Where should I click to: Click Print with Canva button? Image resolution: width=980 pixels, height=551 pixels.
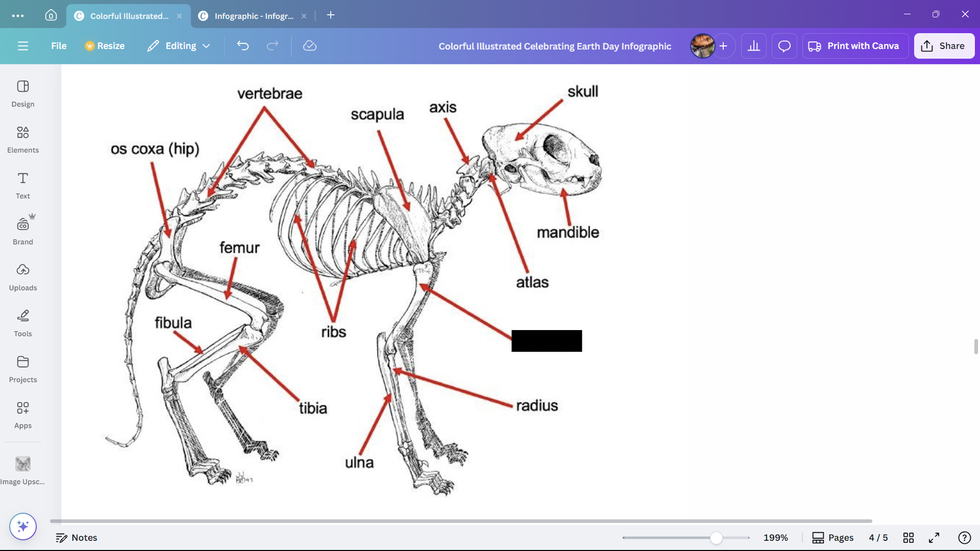pos(855,46)
